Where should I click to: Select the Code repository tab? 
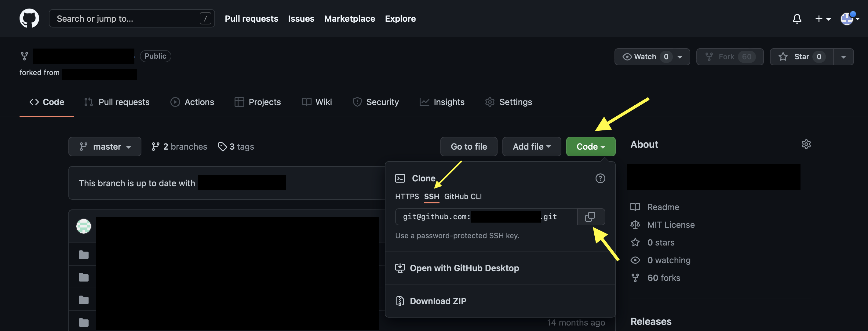point(47,102)
